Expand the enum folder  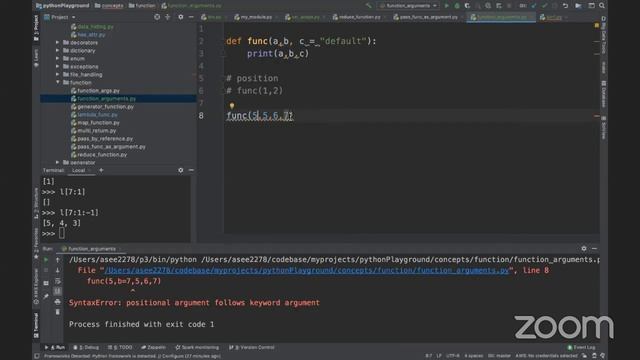(x=58, y=58)
